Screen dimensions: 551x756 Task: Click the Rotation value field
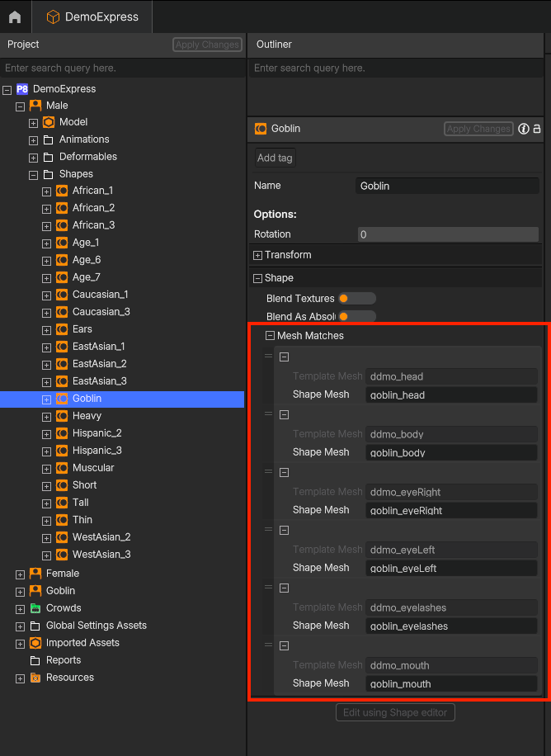click(448, 234)
